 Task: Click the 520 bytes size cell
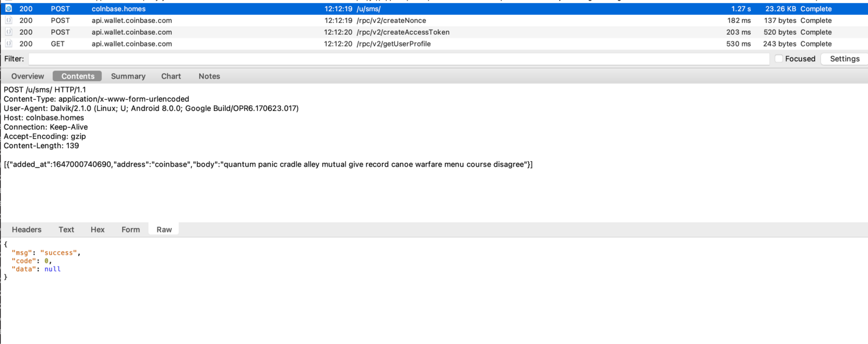pyautogui.click(x=780, y=32)
